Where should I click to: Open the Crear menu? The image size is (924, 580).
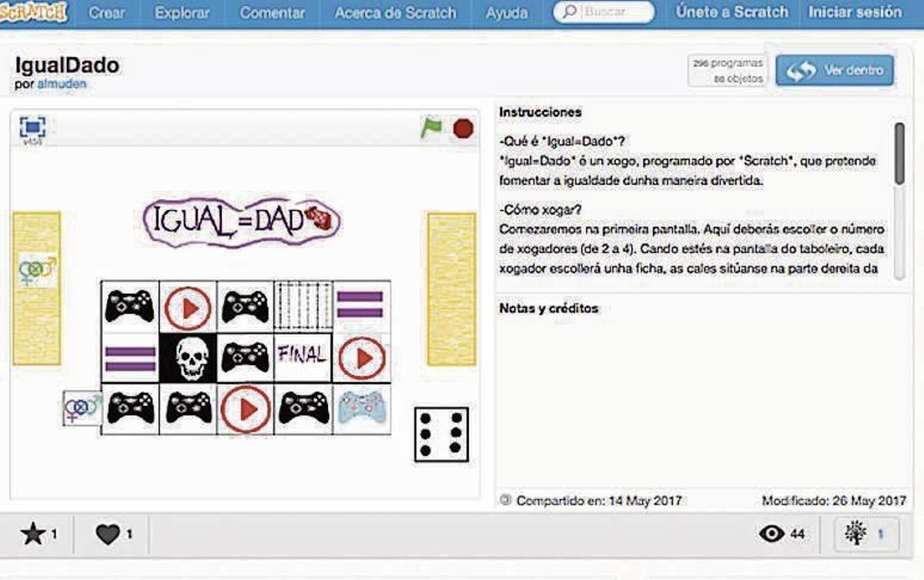(x=108, y=13)
